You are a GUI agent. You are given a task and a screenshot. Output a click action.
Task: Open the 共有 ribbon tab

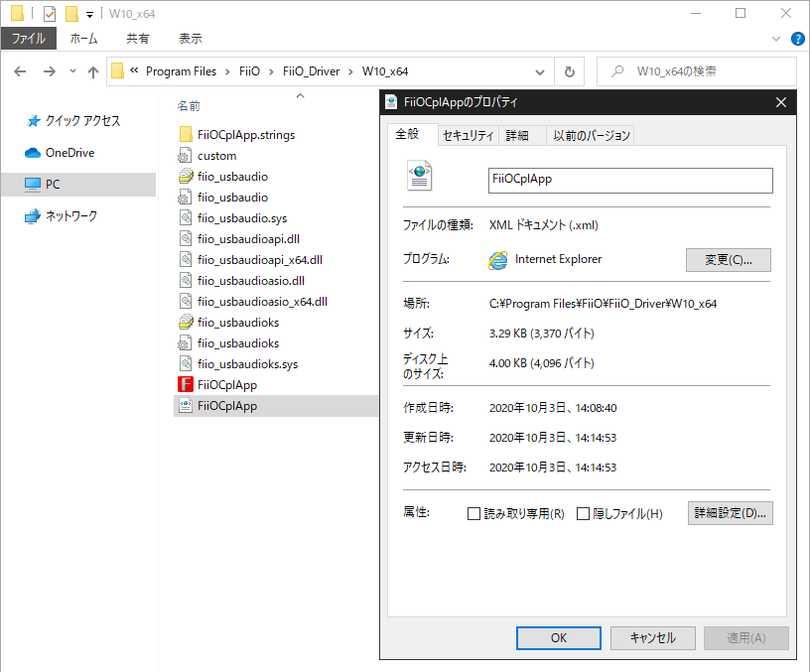138,39
